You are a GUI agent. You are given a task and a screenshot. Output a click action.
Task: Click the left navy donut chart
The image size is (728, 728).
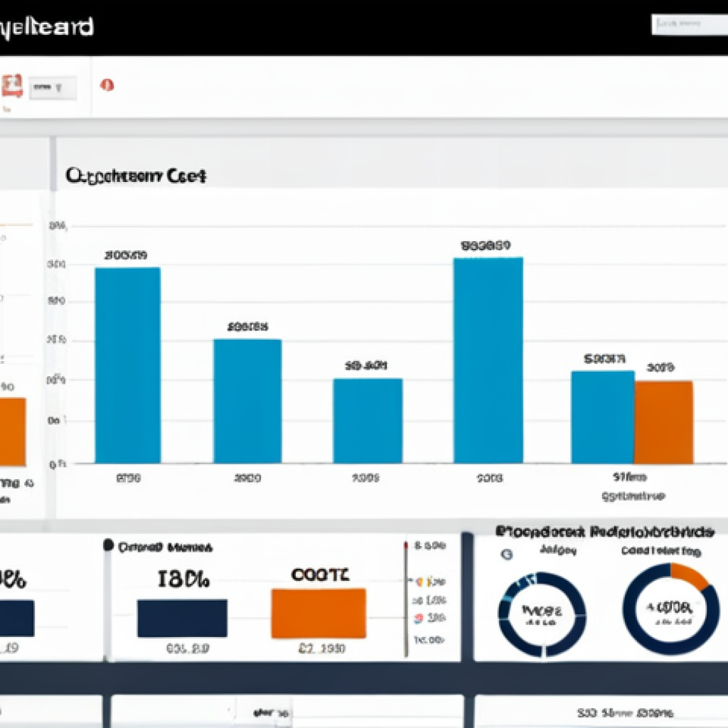[542, 614]
